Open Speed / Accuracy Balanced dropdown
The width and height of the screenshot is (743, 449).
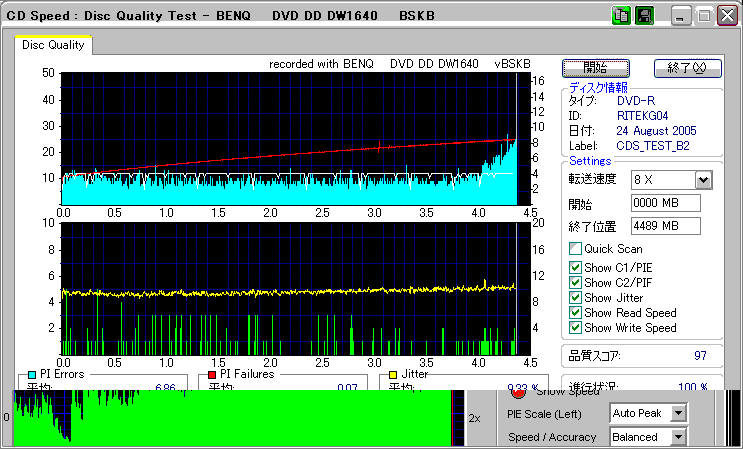pyautogui.click(x=679, y=437)
